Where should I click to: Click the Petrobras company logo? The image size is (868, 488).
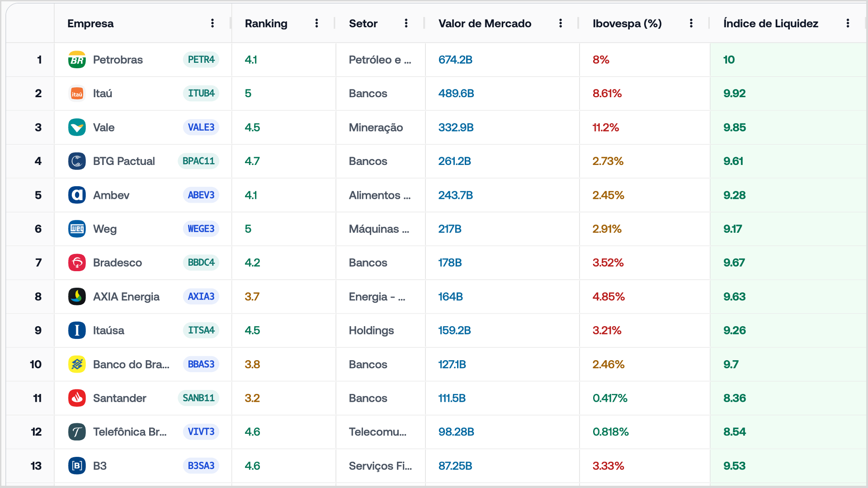(77, 60)
